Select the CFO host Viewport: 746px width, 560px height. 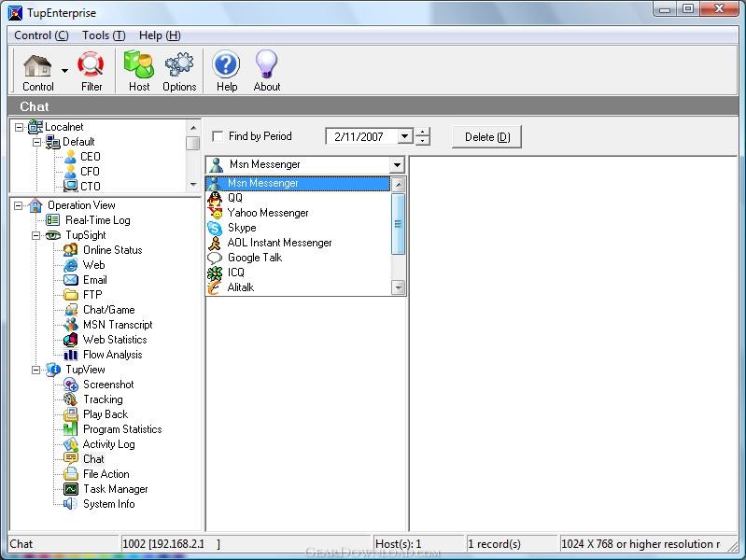90,172
